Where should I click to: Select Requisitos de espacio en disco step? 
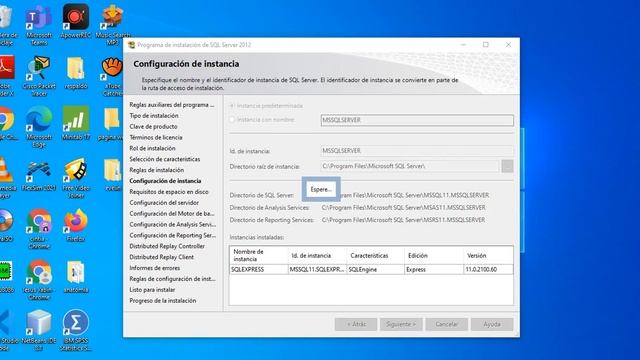pos(169,192)
